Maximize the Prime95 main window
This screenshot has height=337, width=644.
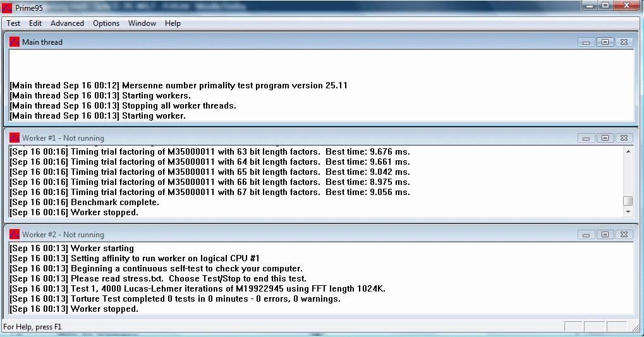pyautogui.click(x=605, y=5)
